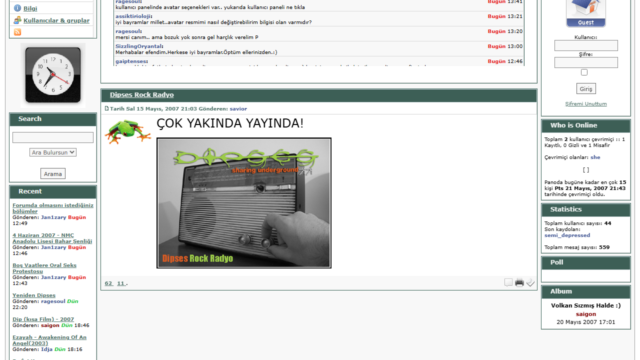Viewport: 640px width, 360px height.
Task: Click the analog clock widget
Action: tap(53, 75)
